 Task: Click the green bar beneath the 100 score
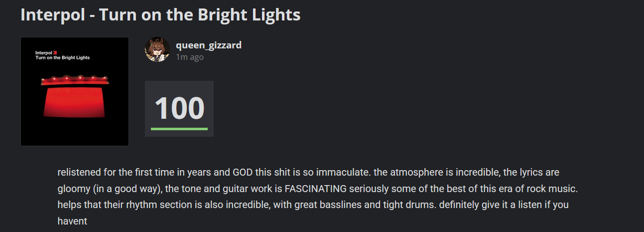click(179, 129)
